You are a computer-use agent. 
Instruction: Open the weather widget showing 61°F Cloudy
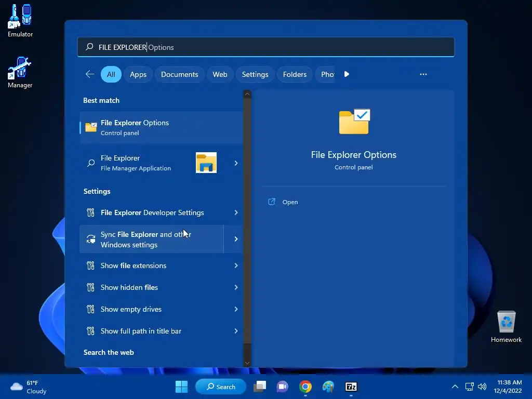(29, 387)
